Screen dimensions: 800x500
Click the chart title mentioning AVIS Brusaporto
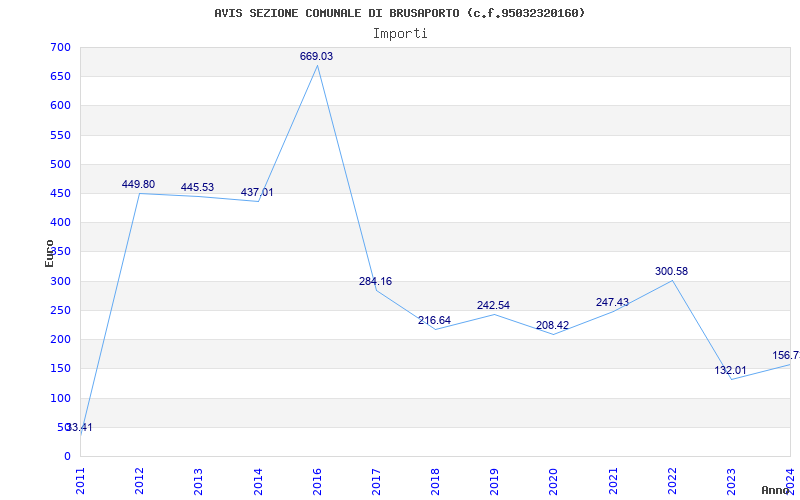click(x=399, y=13)
